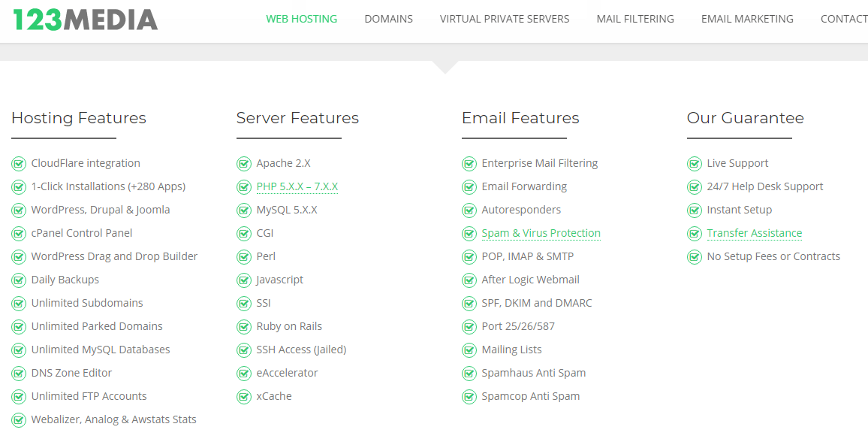Click the check icon beside DNS Zone Editor

tap(19, 373)
